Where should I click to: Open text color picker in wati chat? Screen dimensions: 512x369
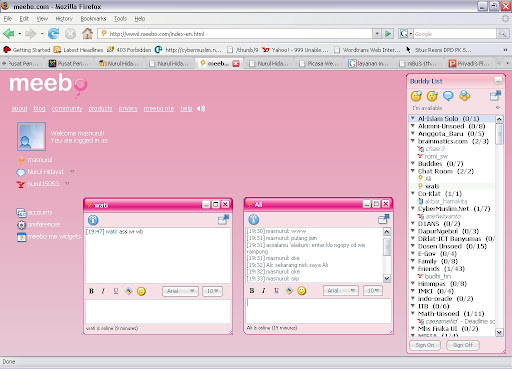pyautogui.click(x=128, y=291)
